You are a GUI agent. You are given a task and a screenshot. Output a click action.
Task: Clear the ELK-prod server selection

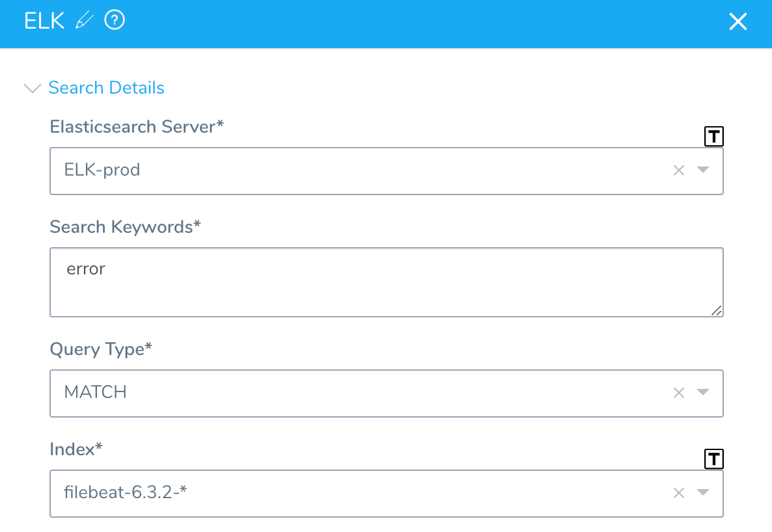[x=678, y=170]
